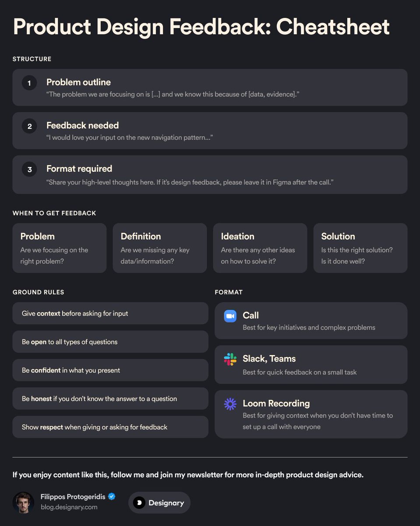Viewport: 420px width, 526px height.
Task: Select the Solution card
Action: pyautogui.click(x=360, y=248)
